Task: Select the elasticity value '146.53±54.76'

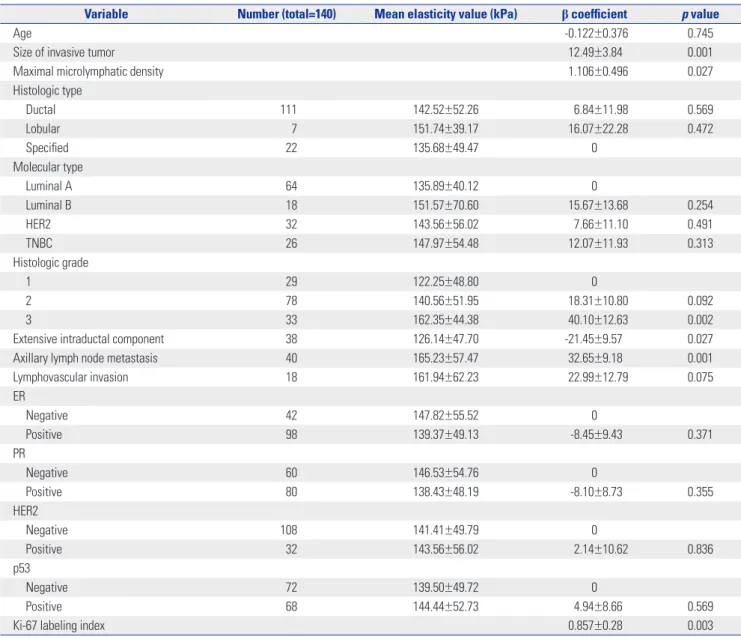Action: (x=446, y=473)
